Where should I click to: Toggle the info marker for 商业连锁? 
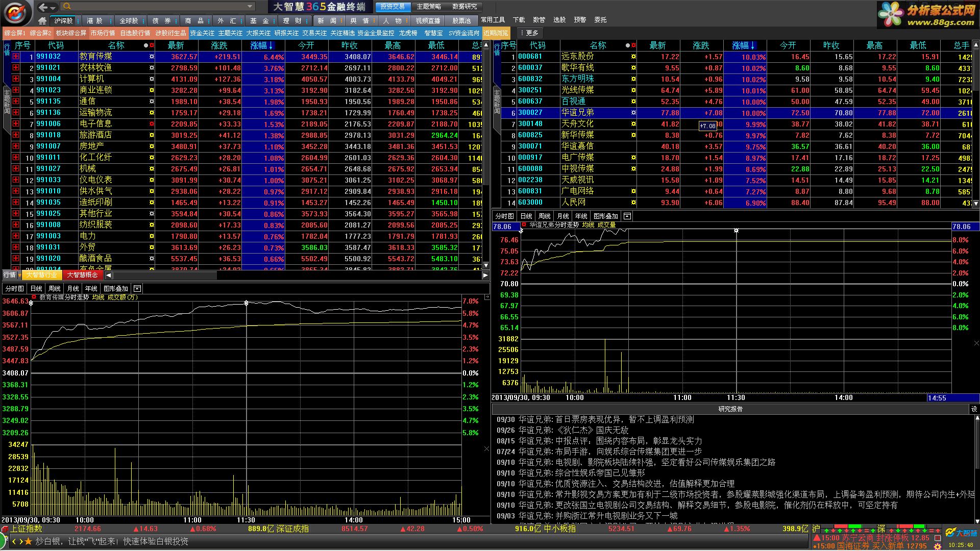click(152, 90)
